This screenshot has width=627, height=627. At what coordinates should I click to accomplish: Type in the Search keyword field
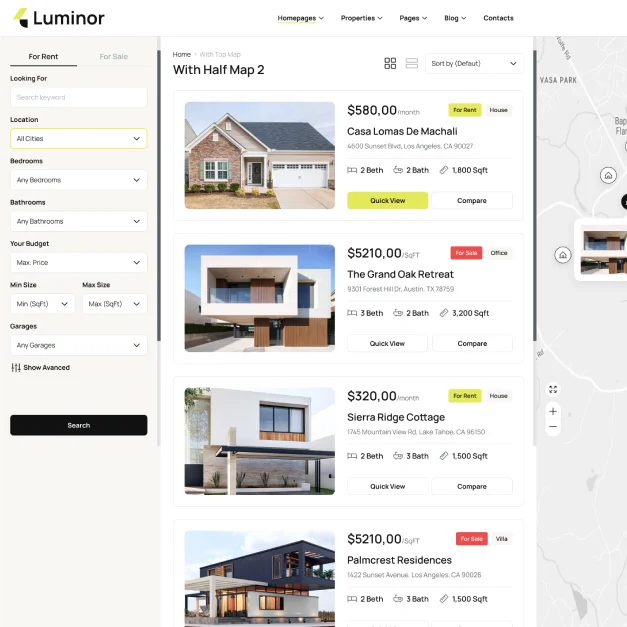(78, 98)
